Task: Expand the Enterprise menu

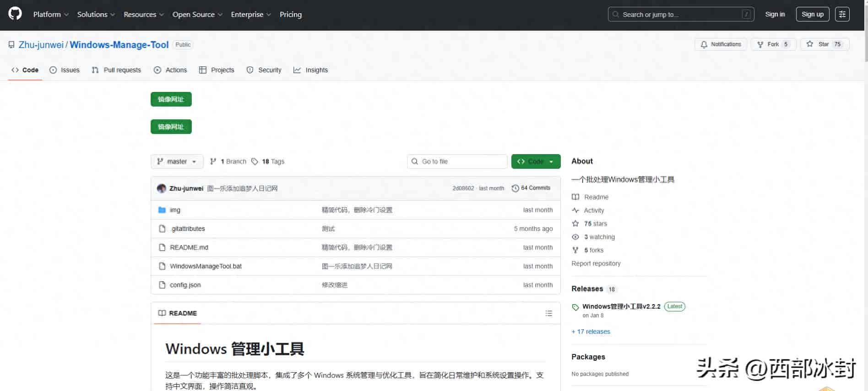Action: (x=251, y=14)
